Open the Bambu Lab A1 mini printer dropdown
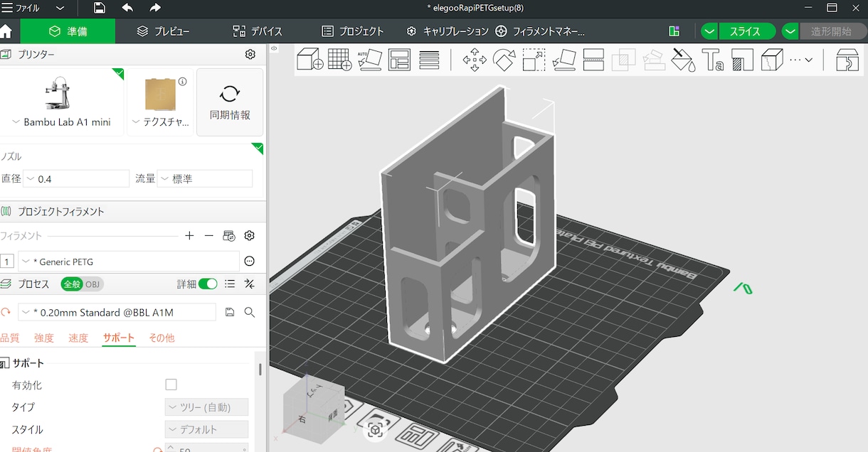Viewport: 868px width, 452px height. point(62,122)
